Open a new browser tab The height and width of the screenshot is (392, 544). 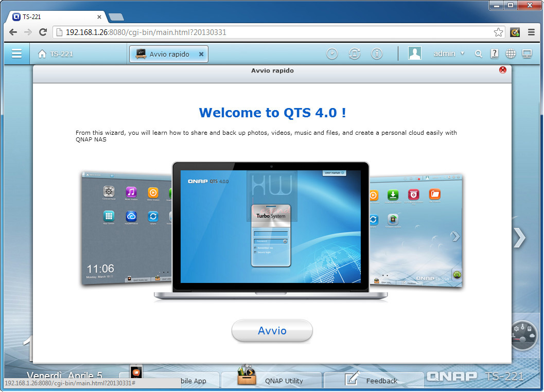pyautogui.click(x=116, y=16)
